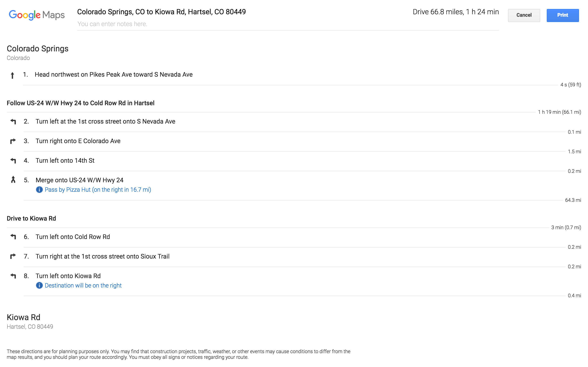The width and height of the screenshot is (588, 367).
Task: Select the Drive to Kiowa Rd heading
Action: tap(31, 218)
